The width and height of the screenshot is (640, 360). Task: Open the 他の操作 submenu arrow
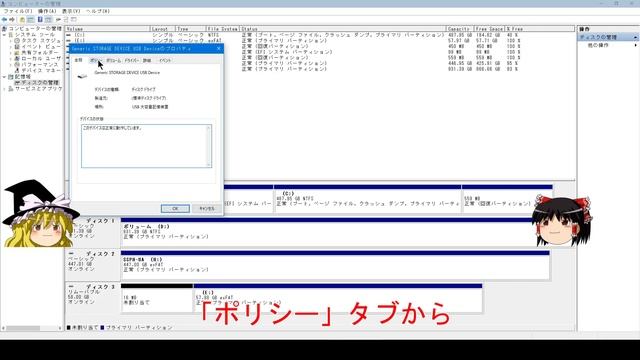635,45
